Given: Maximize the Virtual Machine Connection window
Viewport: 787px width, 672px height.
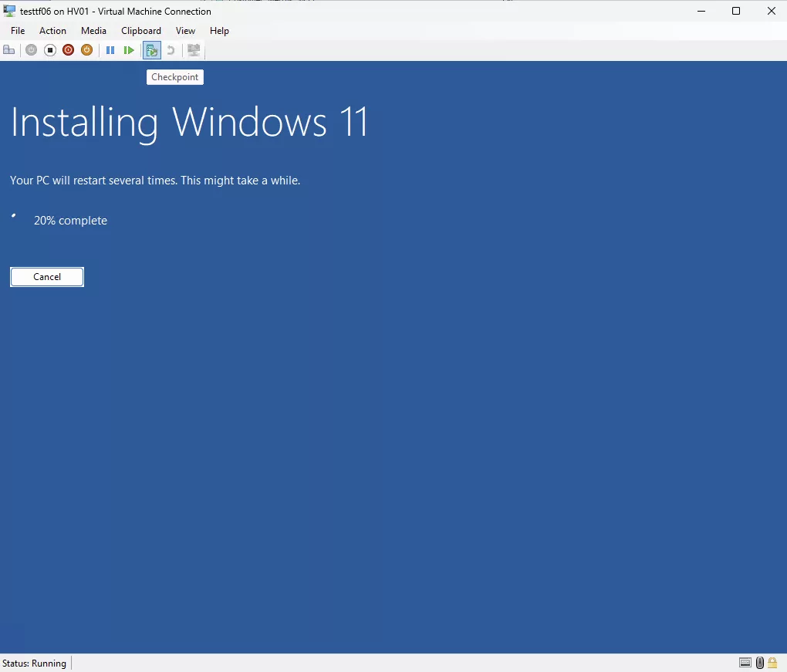Looking at the screenshot, I should click(736, 11).
